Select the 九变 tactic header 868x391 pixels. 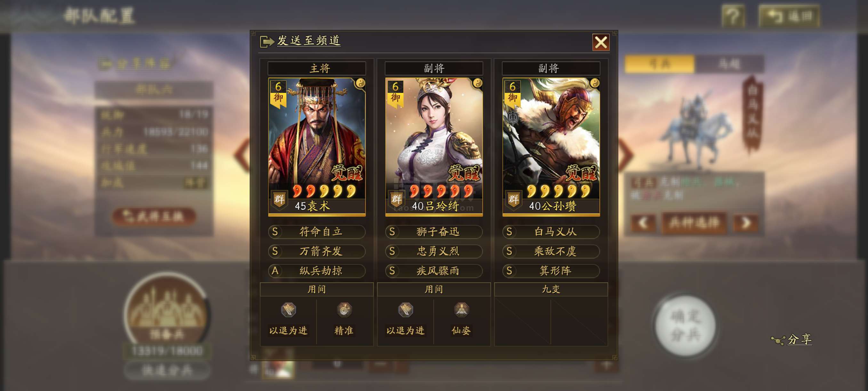pos(551,289)
